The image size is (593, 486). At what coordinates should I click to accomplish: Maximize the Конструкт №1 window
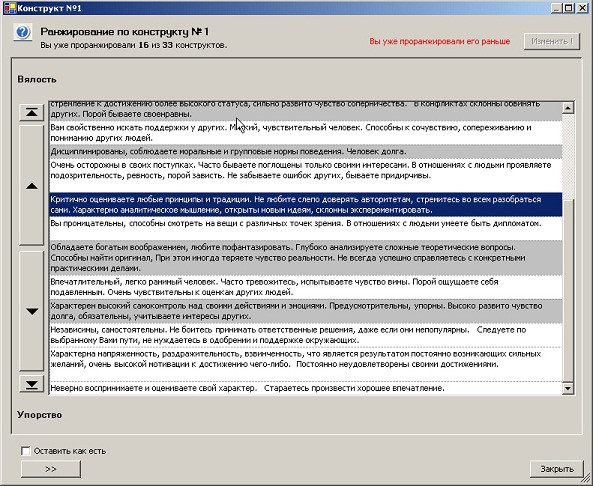568,8
